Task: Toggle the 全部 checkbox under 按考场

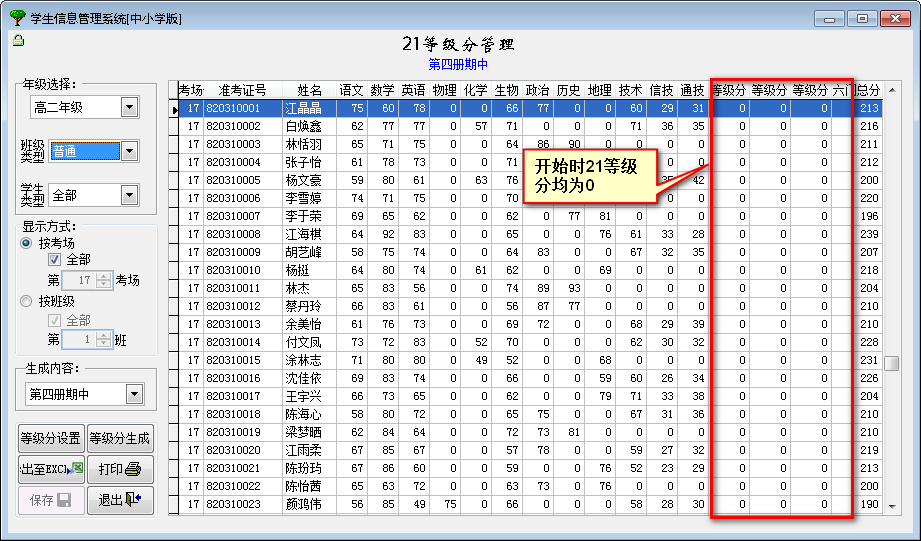Action: point(55,260)
